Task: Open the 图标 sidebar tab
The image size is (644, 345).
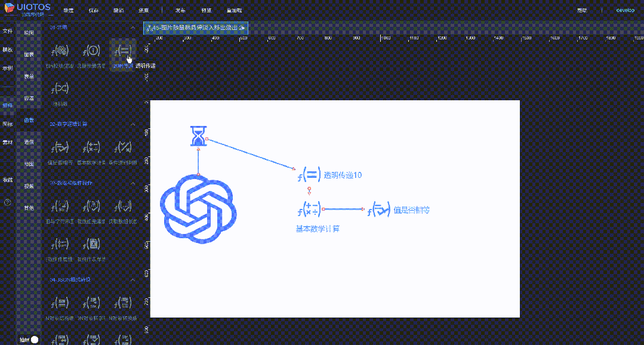Action: point(8,124)
